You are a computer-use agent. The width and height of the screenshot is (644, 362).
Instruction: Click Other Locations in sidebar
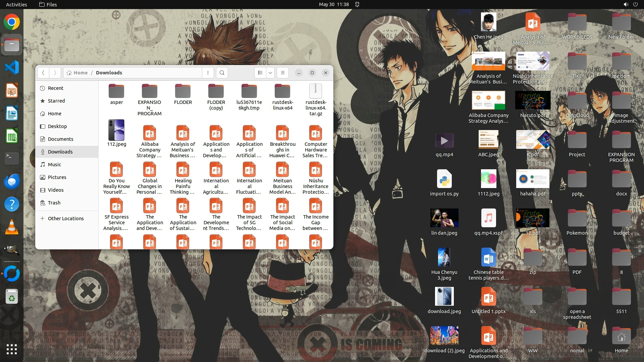pyautogui.click(x=65, y=219)
